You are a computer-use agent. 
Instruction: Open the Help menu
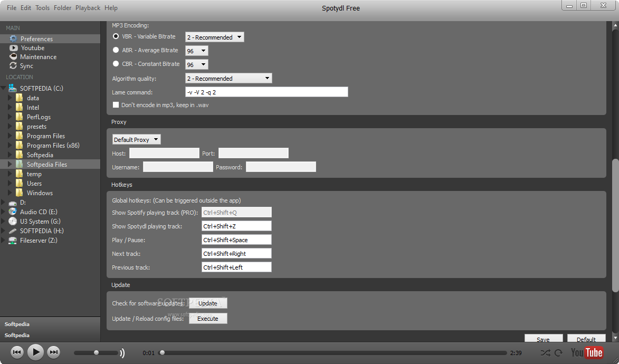111,8
